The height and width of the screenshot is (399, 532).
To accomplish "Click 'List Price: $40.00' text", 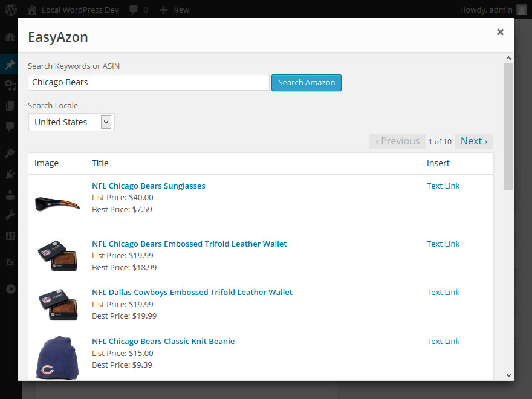I will (123, 198).
